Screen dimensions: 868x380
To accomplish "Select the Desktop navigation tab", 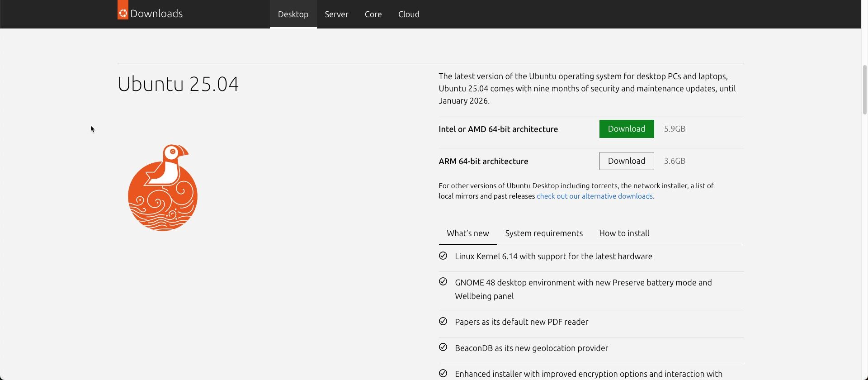I will 293,14.
